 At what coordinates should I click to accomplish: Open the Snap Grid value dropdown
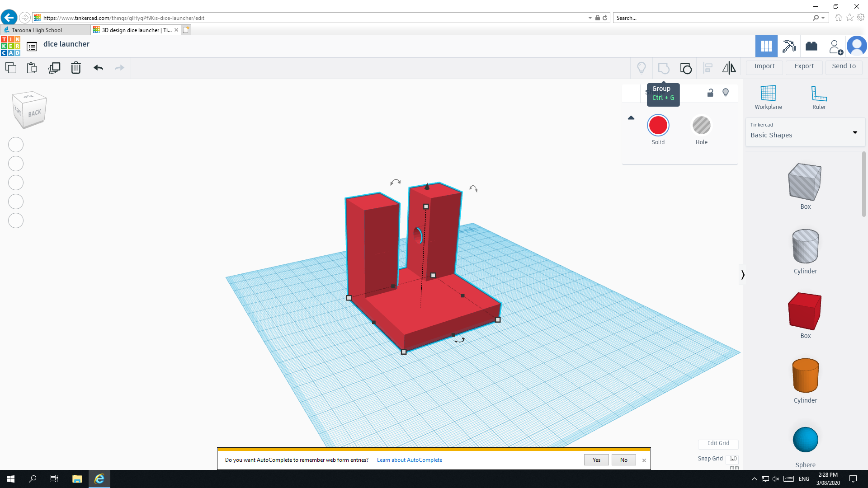(x=733, y=459)
